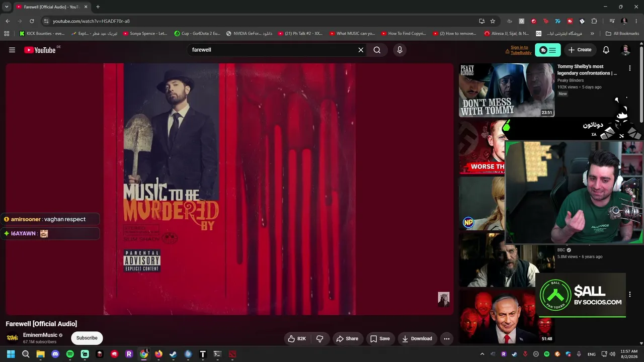Open the EminemMusic channel avatar
This screenshot has height=362, width=644.
pyautogui.click(x=12, y=338)
